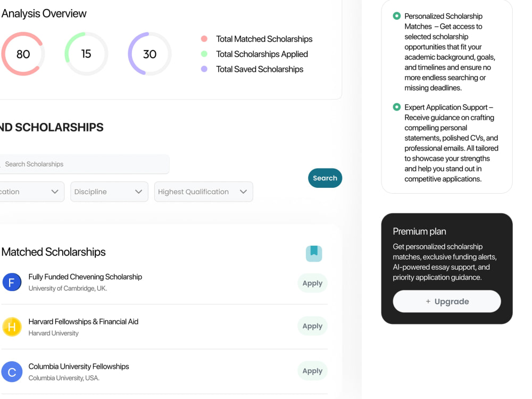This screenshot has height=399, width=532.
Task: Apply to Harvard Fellowships & Financial Aid
Action: [x=312, y=326]
